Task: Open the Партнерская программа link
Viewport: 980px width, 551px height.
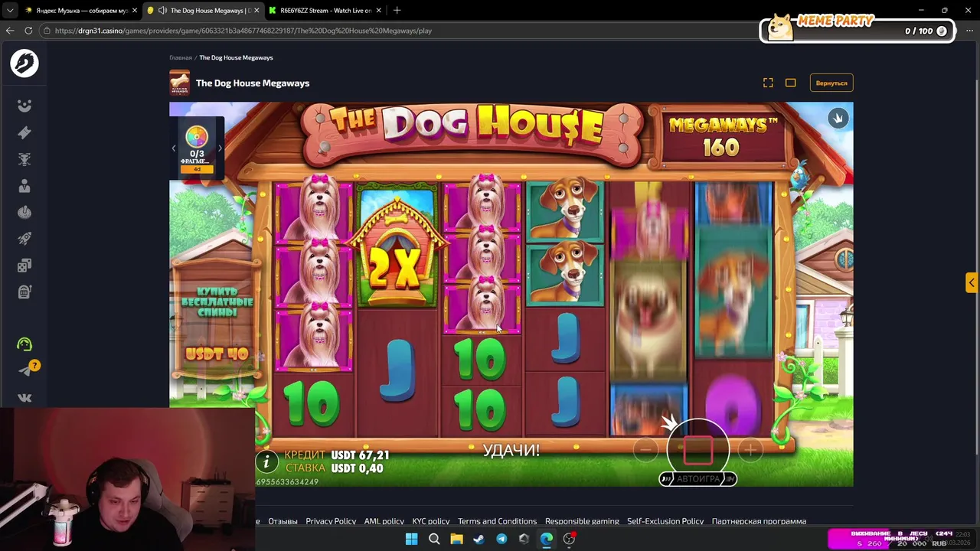Action: click(x=759, y=521)
